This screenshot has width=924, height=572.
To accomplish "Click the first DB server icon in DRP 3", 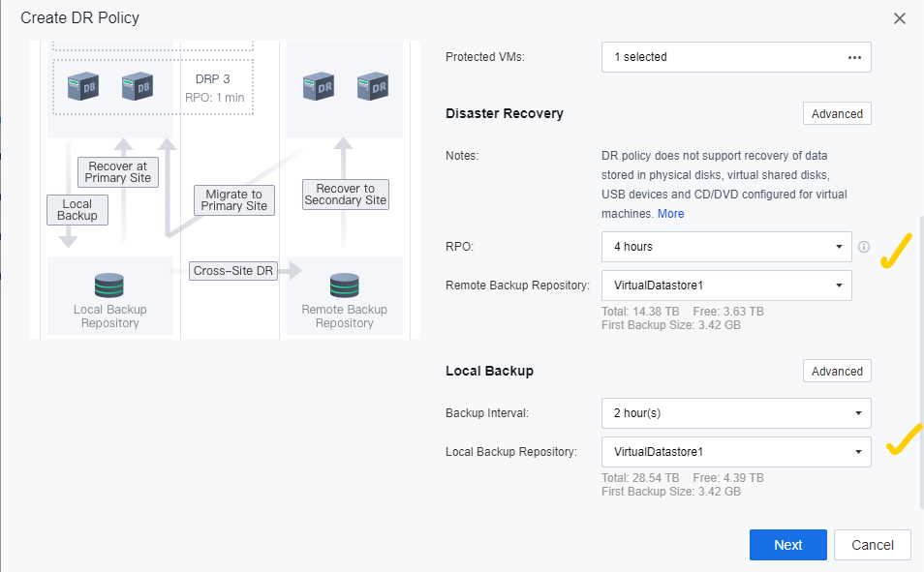I will (83, 86).
